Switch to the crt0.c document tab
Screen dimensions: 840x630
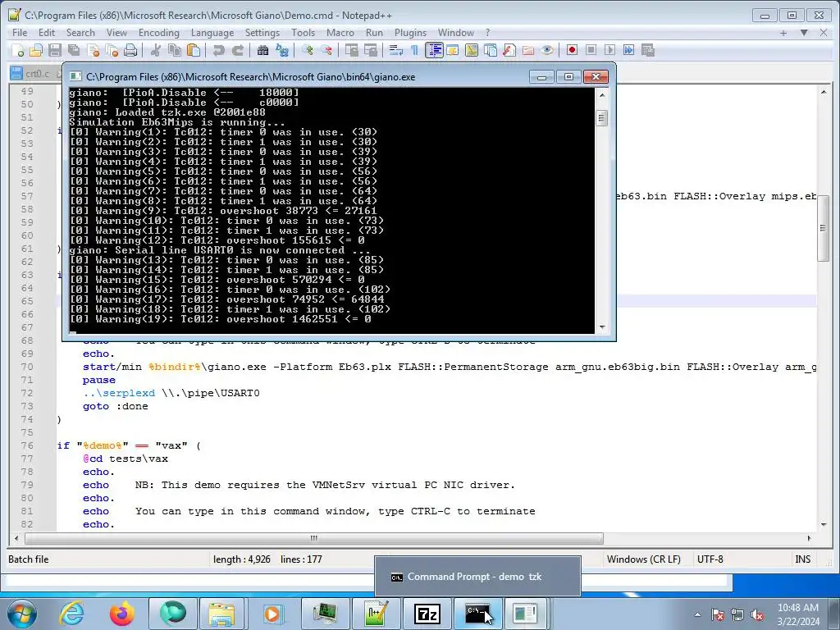pos(36,73)
